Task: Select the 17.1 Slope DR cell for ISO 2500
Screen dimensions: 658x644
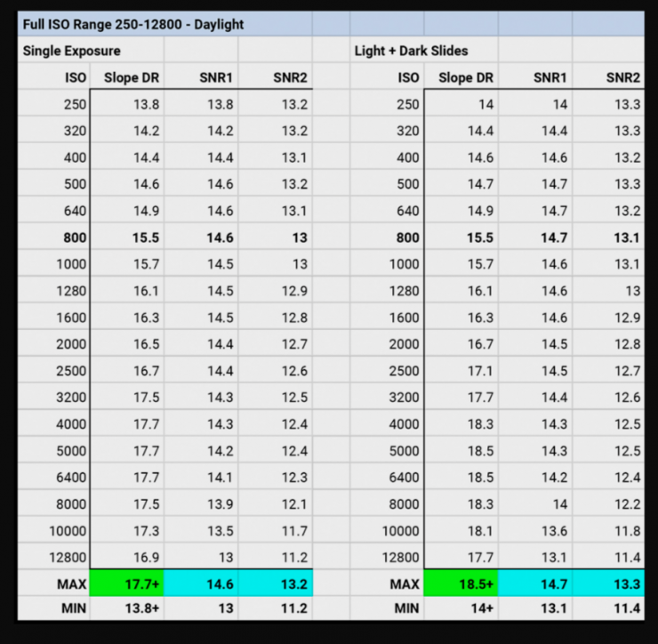Action: pos(461,371)
